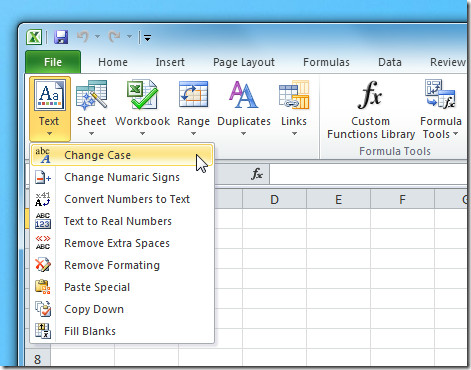Click the fx Insert Function button

[257, 174]
